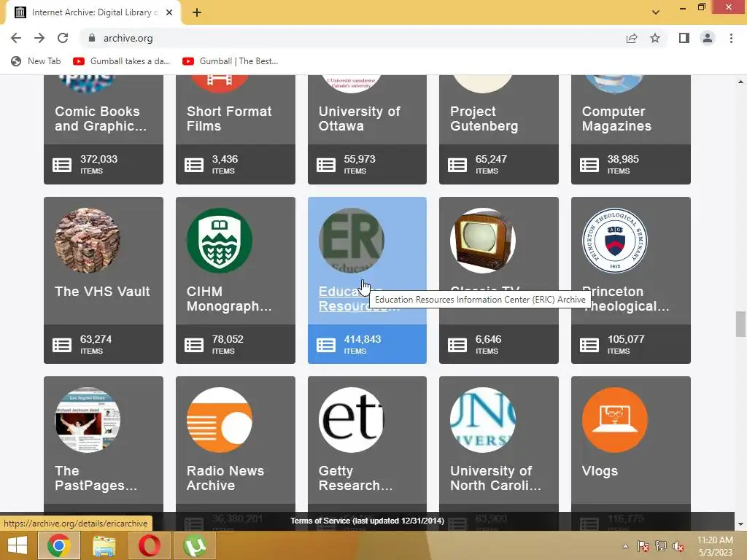The height and width of the screenshot is (560, 747).
Task: Select the Internet Archive browser tab
Action: (x=93, y=12)
